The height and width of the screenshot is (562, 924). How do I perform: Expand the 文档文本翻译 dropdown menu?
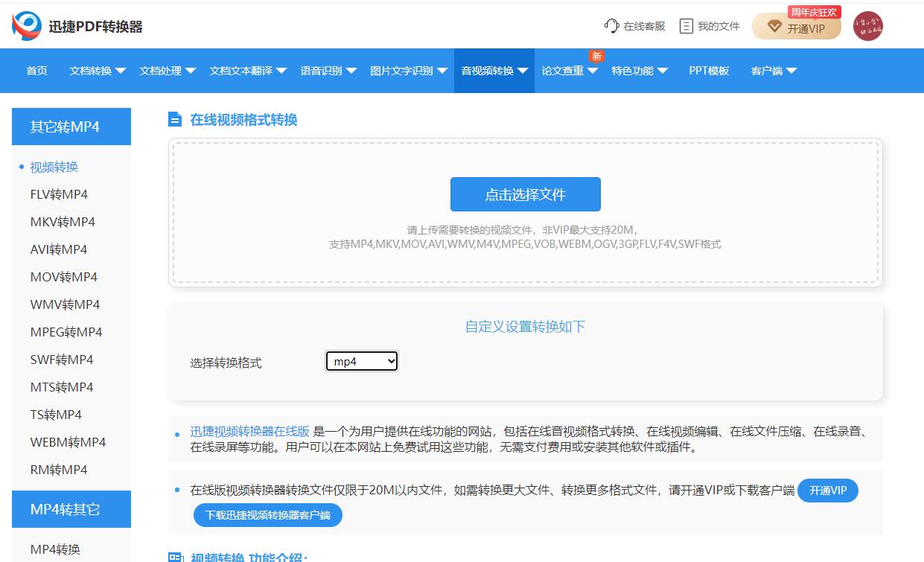pyautogui.click(x=248, y=71)
